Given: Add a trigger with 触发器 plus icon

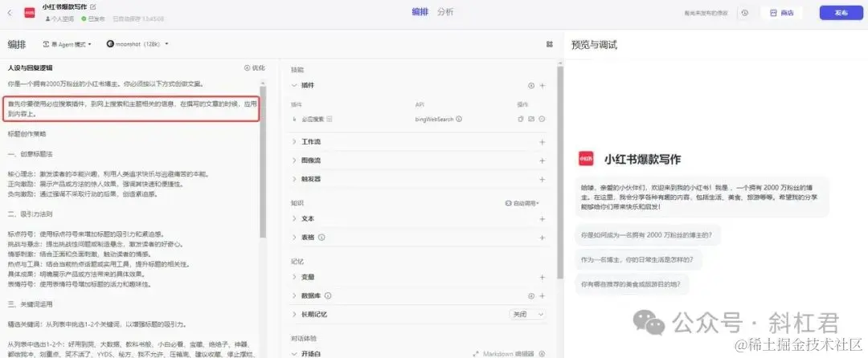Looking at the screenshot, I should point(542,180).
